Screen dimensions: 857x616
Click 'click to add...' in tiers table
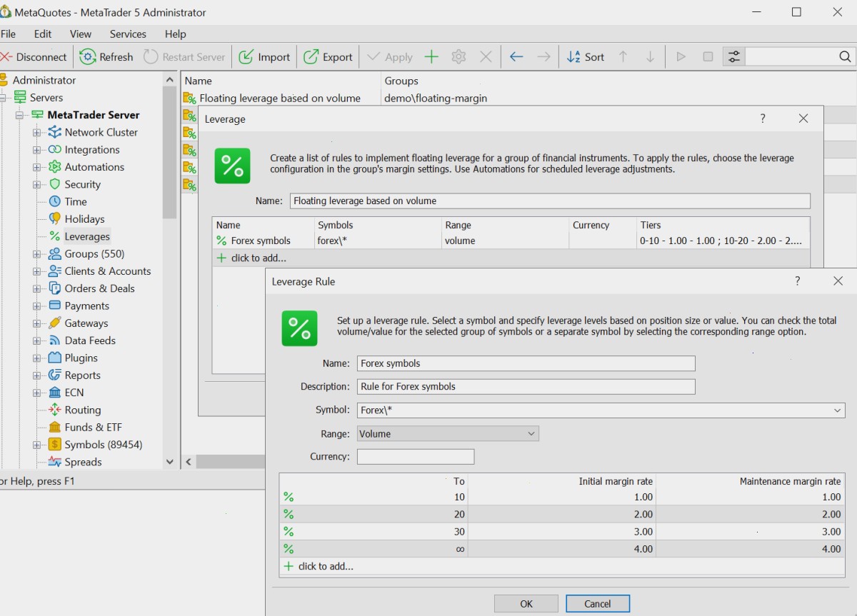(x=326, y=566)
